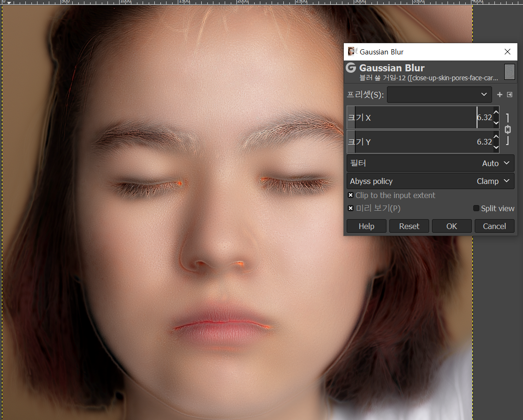Click the Help button
Image resolution: width=523 pixels, height=420 pixels.
366,226
